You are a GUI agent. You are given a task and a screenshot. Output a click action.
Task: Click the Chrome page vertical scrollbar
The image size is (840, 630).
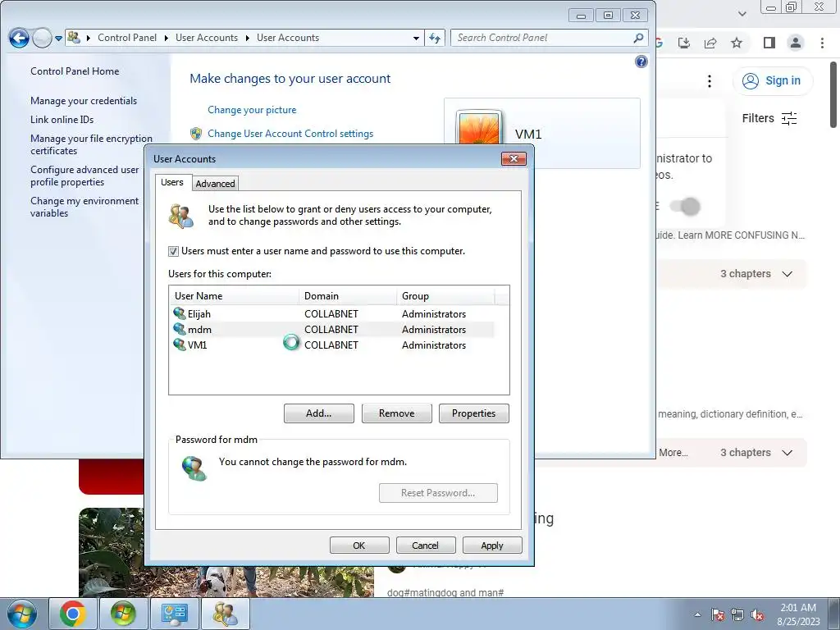(x=833, y=95)
